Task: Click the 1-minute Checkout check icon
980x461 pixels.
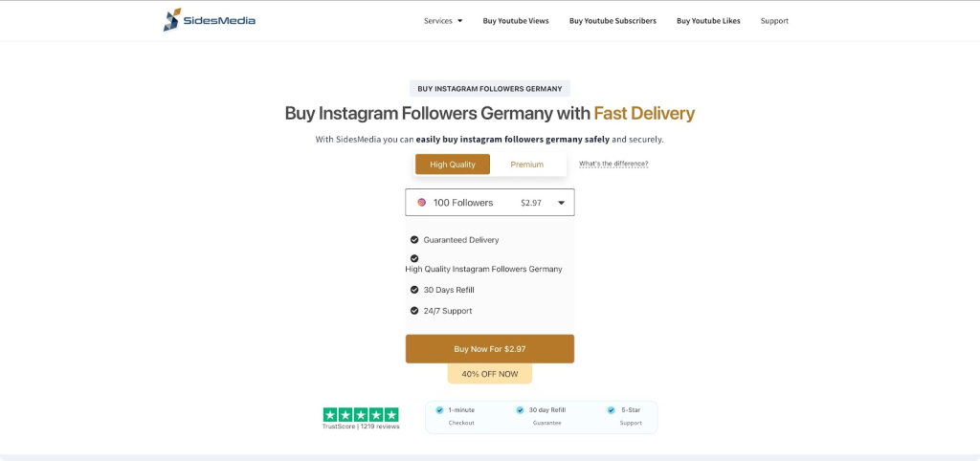Action: [x=439, y=409]
